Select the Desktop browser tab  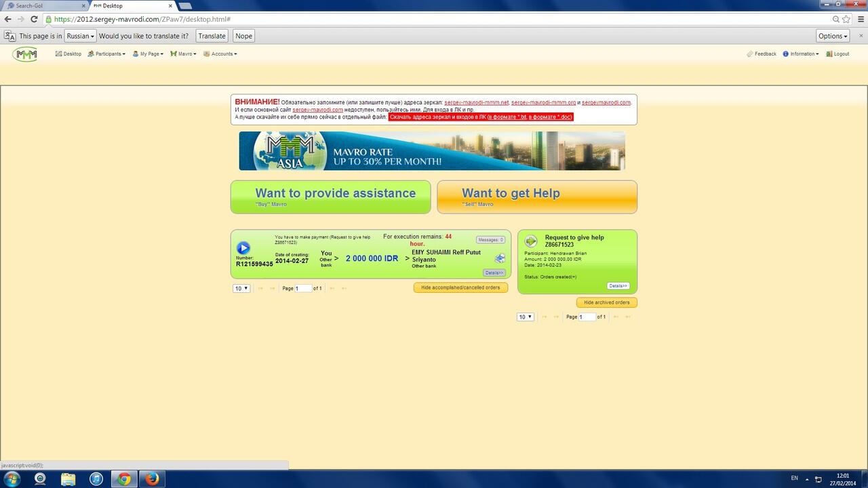(x=129, y=5)
